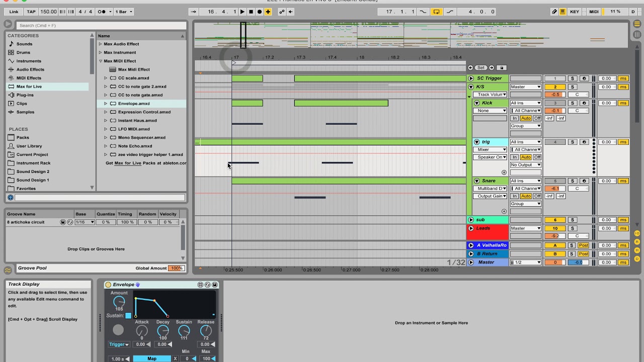The image size is (644, 362).
Task: Select MIDI Effects category in browser
Action: (29, 78)
